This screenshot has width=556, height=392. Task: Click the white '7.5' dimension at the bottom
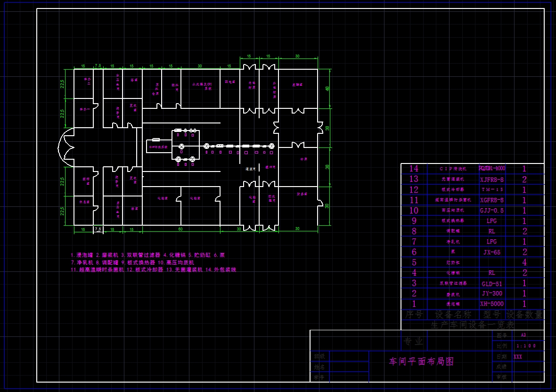pyautogui.click(x=98, y=229)
